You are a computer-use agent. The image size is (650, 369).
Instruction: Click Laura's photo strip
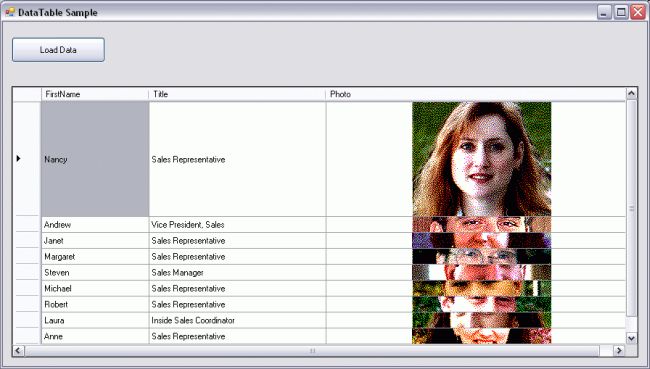(482, 320)
